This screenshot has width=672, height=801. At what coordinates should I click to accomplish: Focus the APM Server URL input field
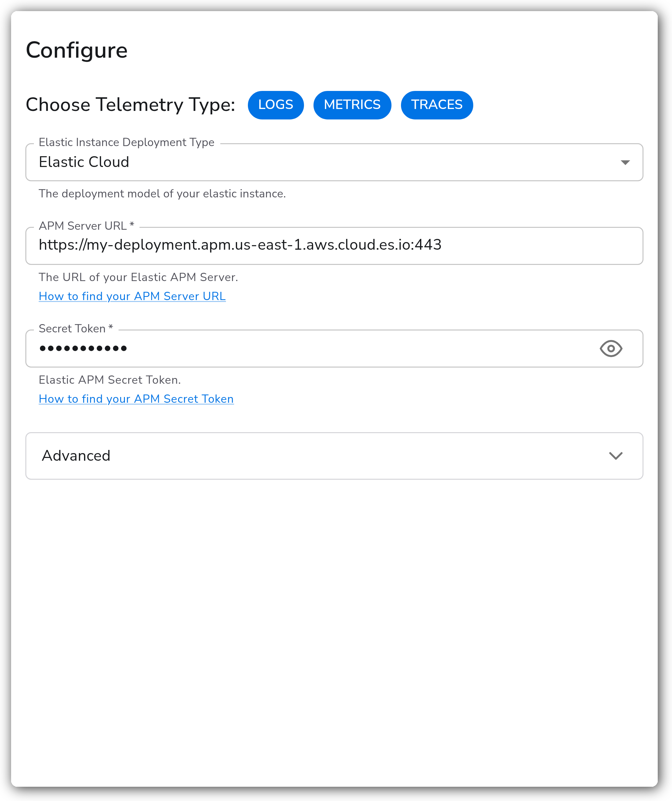point(334,245)
